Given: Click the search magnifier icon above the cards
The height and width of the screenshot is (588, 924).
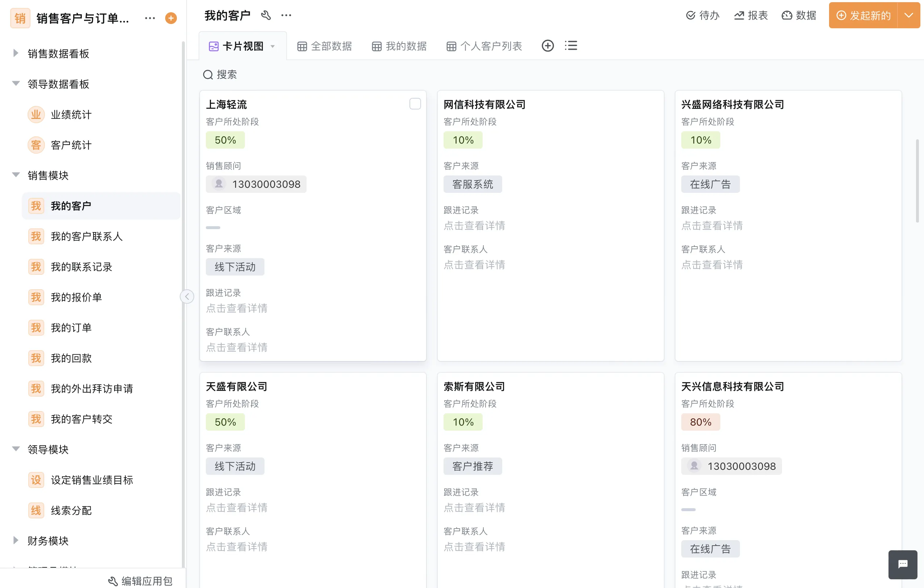Looking at the screenshot, I should click(x=208, y=74).
